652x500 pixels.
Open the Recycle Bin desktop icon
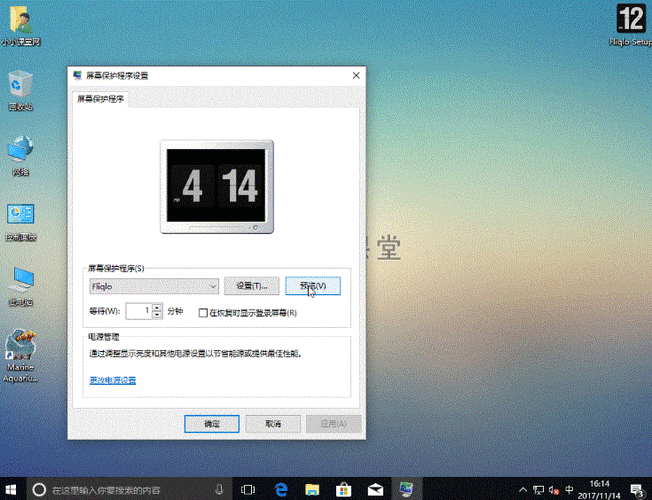[20, 86]
